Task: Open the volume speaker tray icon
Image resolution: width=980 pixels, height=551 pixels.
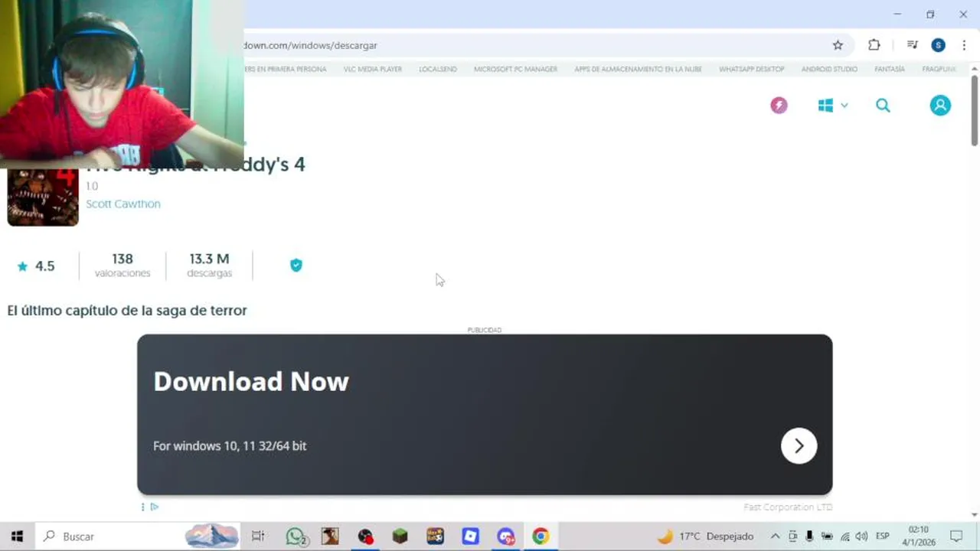Action: point(861,536)
